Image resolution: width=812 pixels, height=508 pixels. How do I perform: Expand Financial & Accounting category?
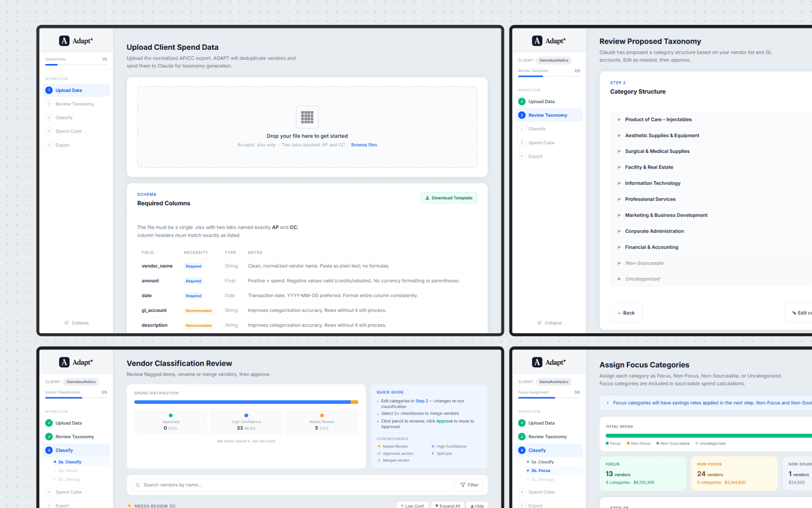[x=619, y=247]
